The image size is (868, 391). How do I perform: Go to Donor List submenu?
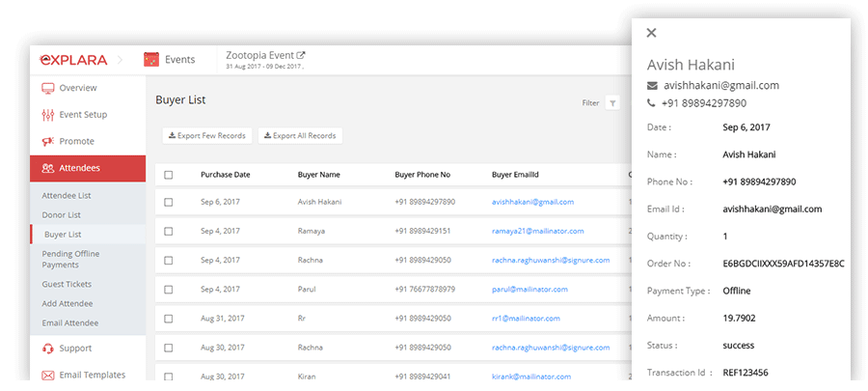pyautogui.click(x=62, y=215)
